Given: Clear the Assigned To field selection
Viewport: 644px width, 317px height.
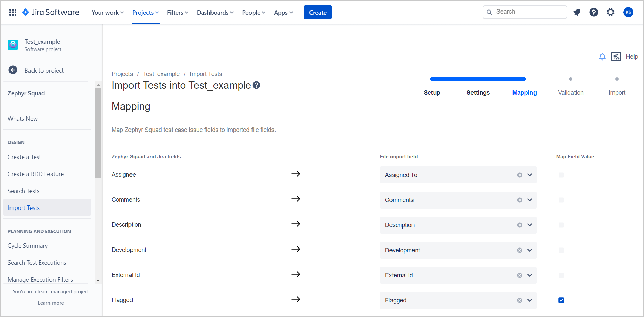Looking at the screenshot, I should (520, 175).
